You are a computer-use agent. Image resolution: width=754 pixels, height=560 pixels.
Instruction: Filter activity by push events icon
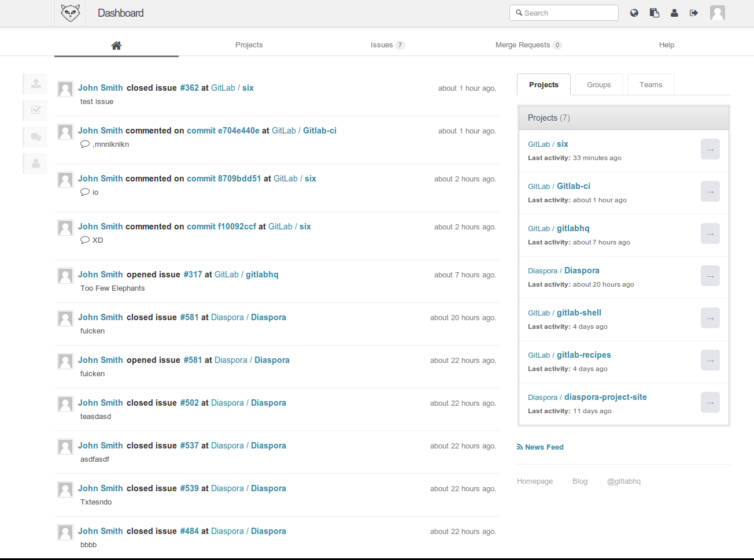tap(35, 83)
